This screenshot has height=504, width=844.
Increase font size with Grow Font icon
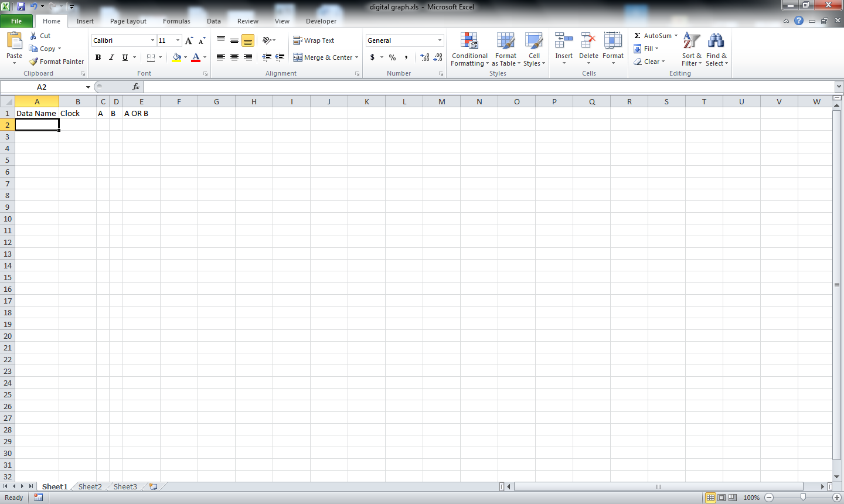coord(189,40)
